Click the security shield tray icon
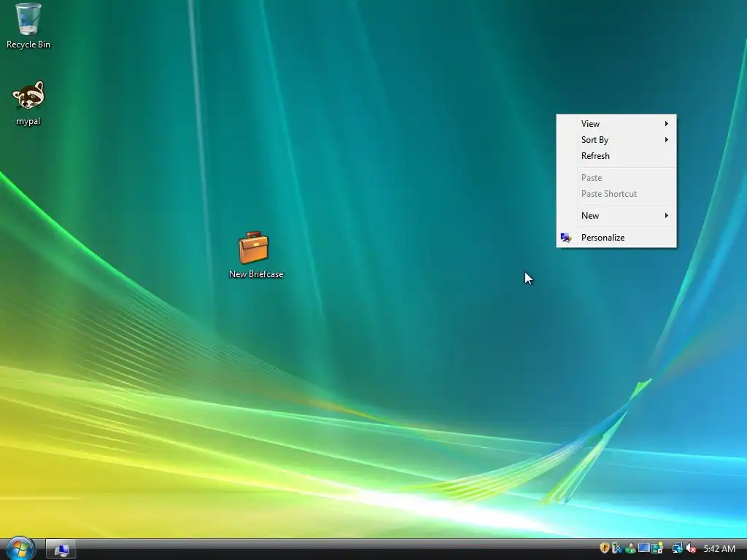Image resolution: width=747 pixels, height=560 pixels. (605, 548)
